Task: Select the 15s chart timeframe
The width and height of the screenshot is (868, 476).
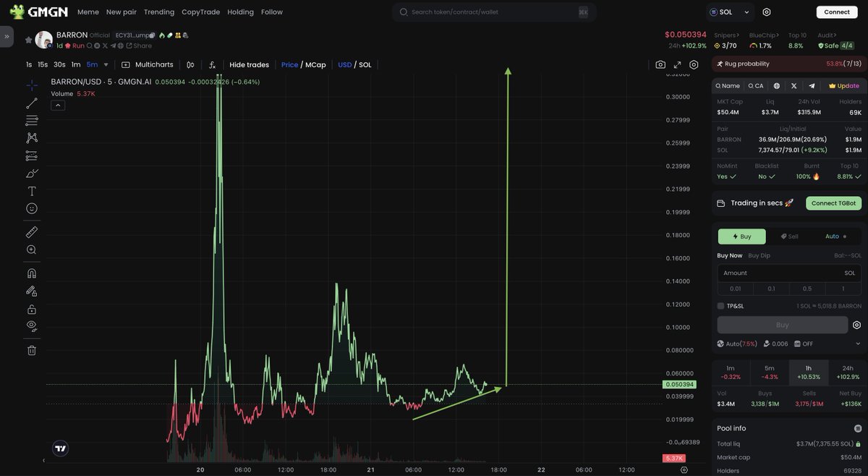Action: (43, 64)
